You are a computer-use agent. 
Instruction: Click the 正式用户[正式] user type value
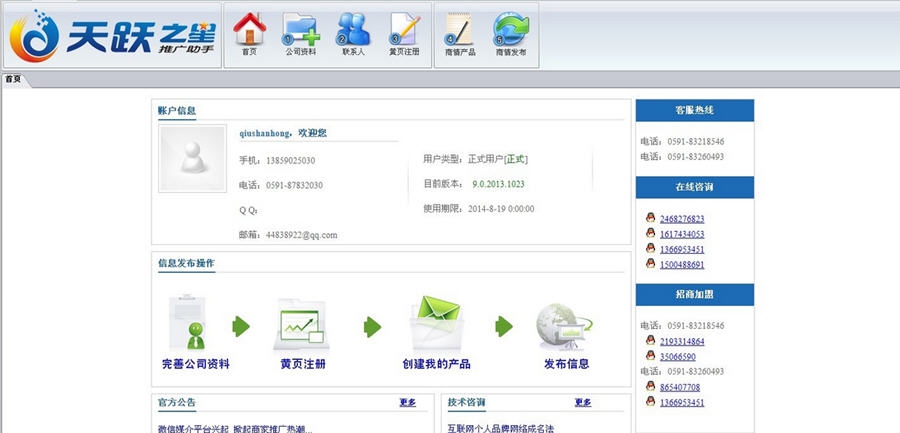click(498, 160)
